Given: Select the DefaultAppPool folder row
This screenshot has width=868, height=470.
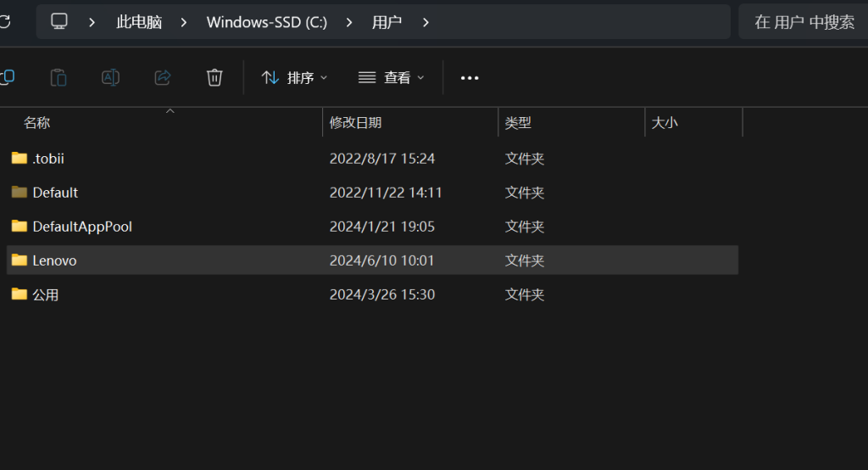Looking at the screenshot, I should 82,227.
